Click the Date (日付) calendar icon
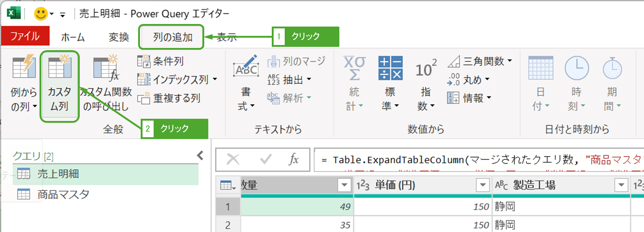Image resolution: width=644 pixels, height=232 pixels. (x=541, y=68)
